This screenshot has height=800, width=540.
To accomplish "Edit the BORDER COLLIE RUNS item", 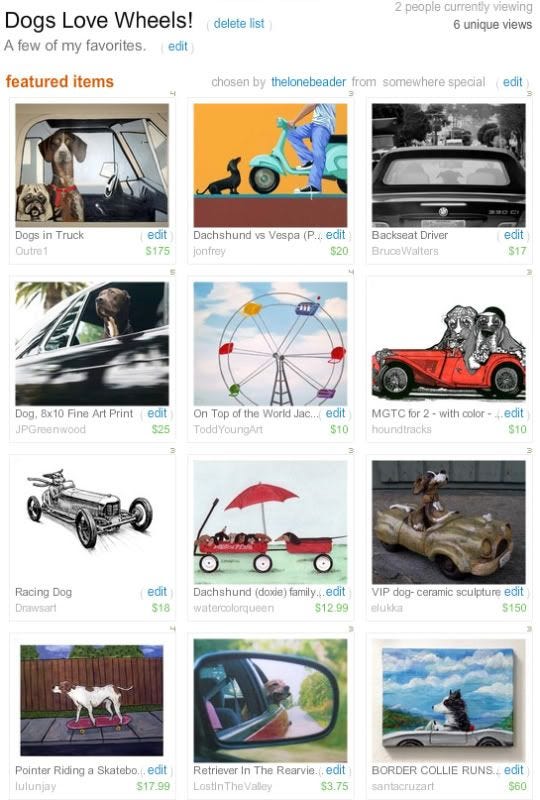I will 513,769.
